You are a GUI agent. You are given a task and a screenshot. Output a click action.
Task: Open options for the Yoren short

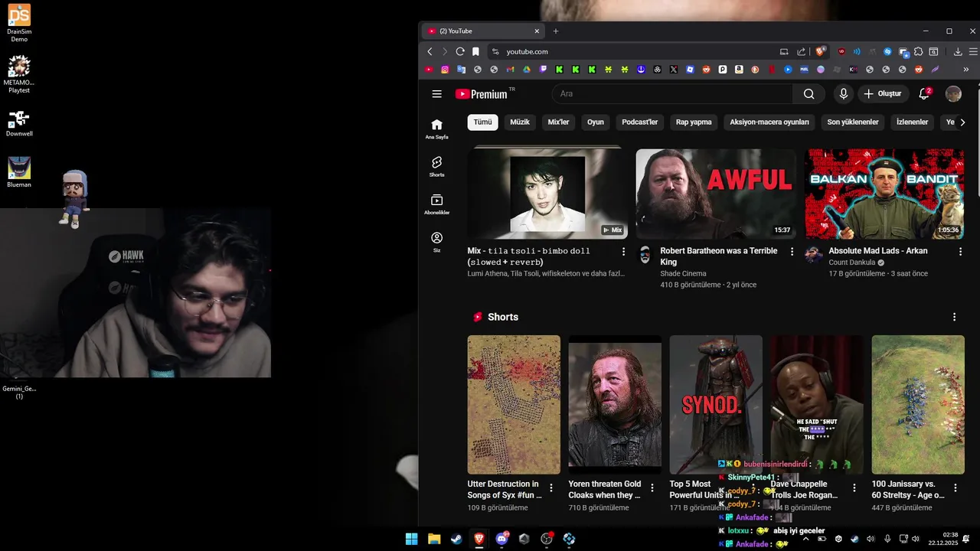pos(652,487)
